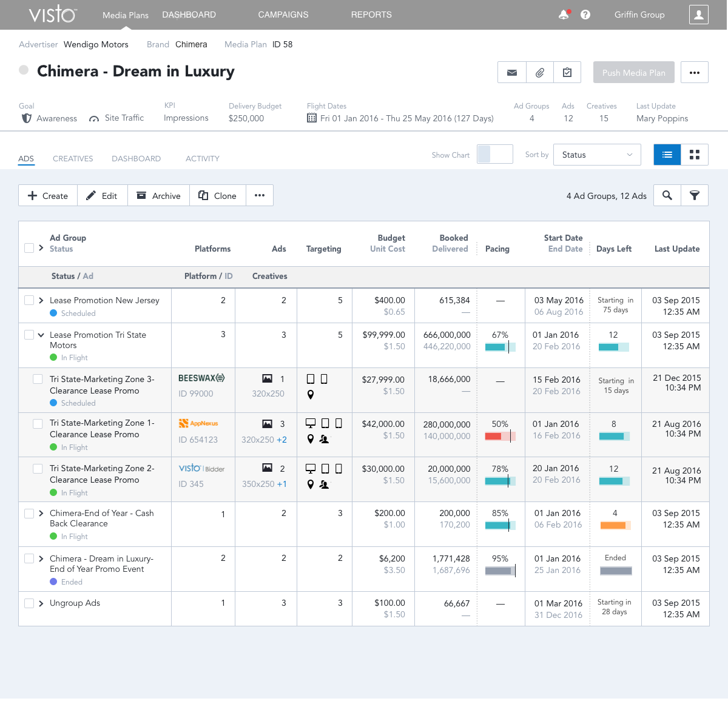
Task: Switch to the Creatives tab
Action: tap(73, 159)
